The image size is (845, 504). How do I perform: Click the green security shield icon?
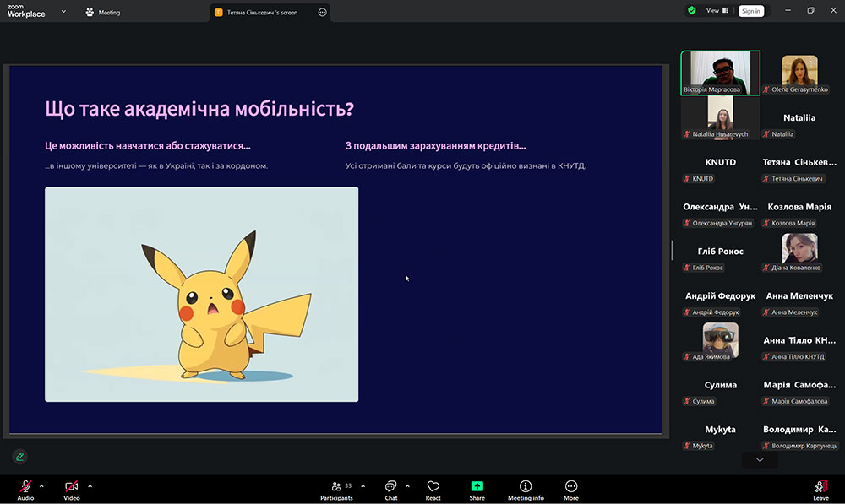(x=691, y=11)
